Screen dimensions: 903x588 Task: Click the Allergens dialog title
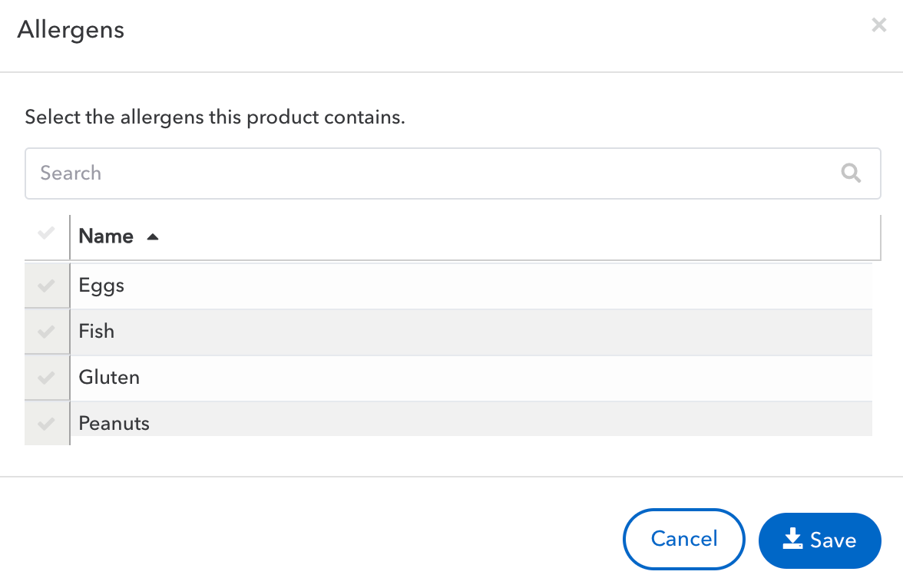pyautogui.click(x=71, y=29)
